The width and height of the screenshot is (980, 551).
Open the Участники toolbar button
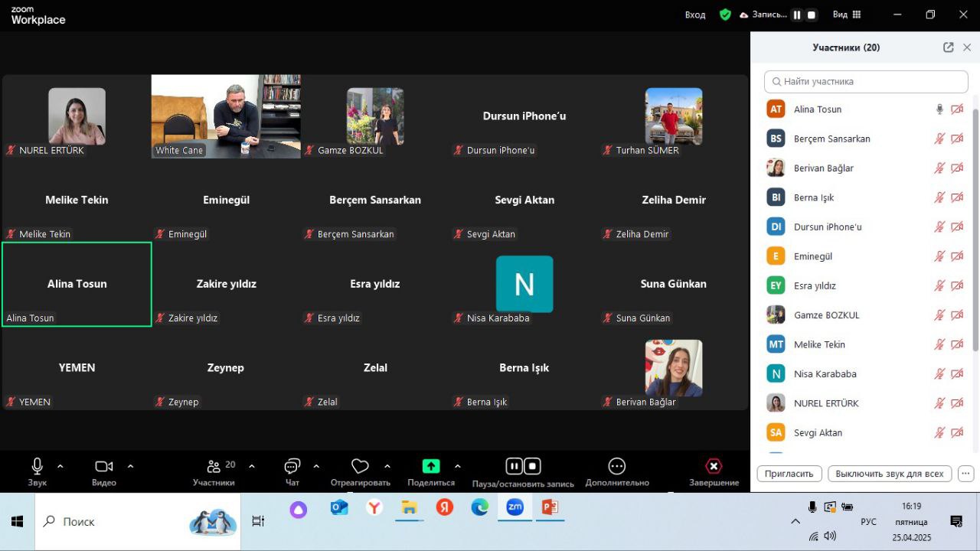point(214,471)
